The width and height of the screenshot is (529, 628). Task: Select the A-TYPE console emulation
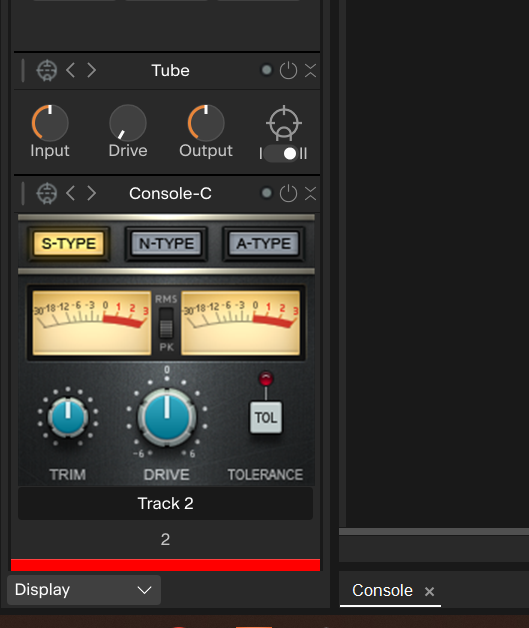(263, 244)
